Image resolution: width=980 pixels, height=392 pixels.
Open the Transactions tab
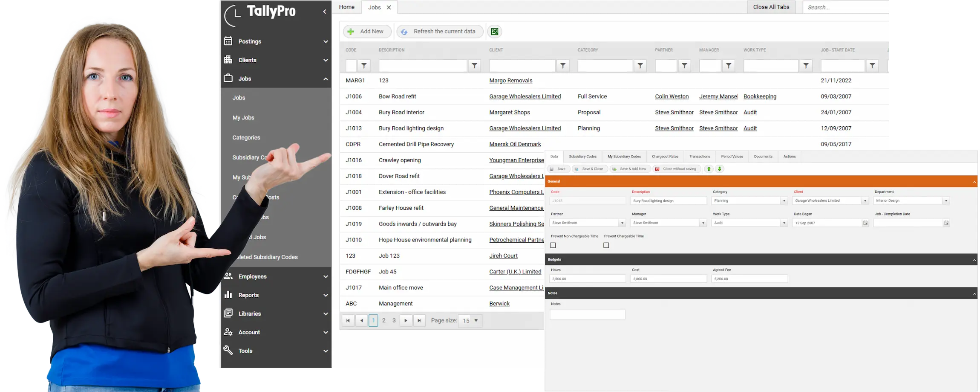(700, 157)
